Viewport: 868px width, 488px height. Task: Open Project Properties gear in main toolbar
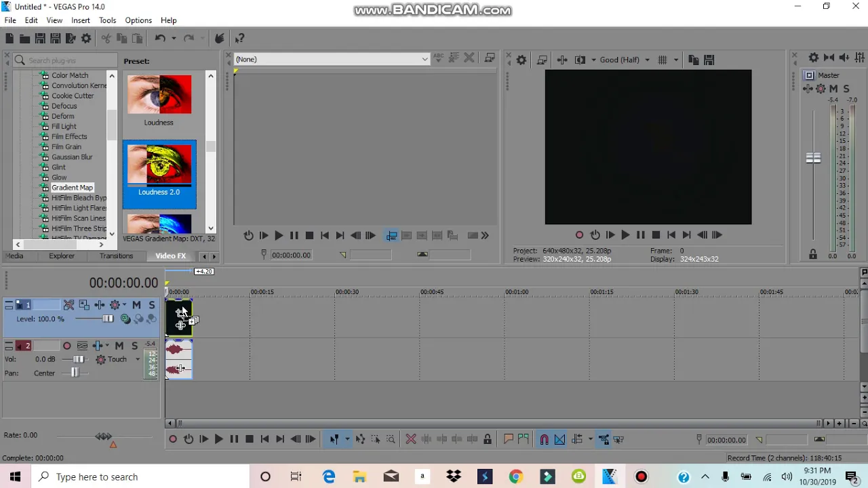point(86,39)
